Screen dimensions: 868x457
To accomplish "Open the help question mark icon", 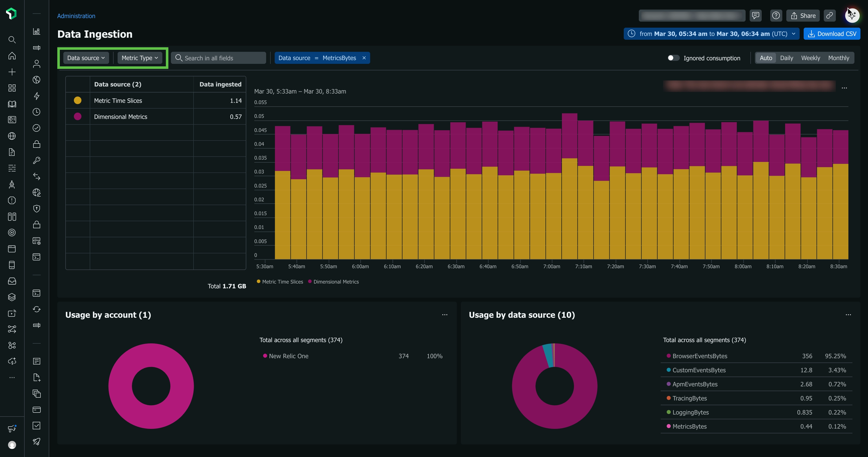I will coord(776,16).
